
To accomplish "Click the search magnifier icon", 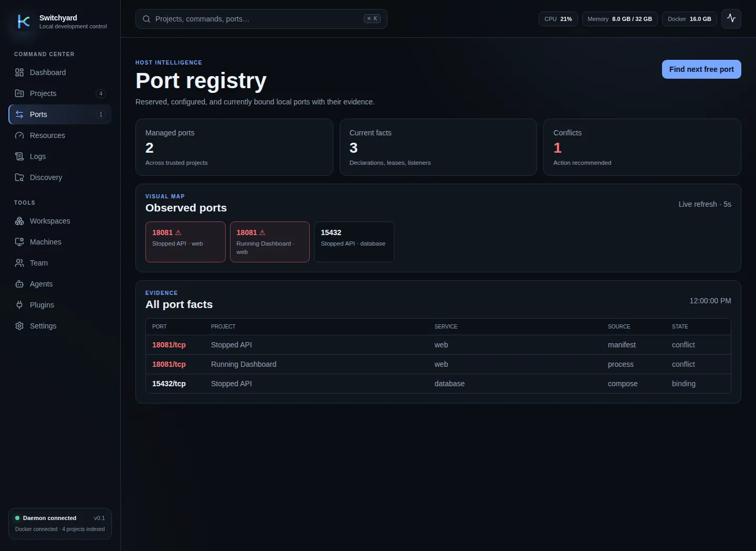I will pos(146,19).
